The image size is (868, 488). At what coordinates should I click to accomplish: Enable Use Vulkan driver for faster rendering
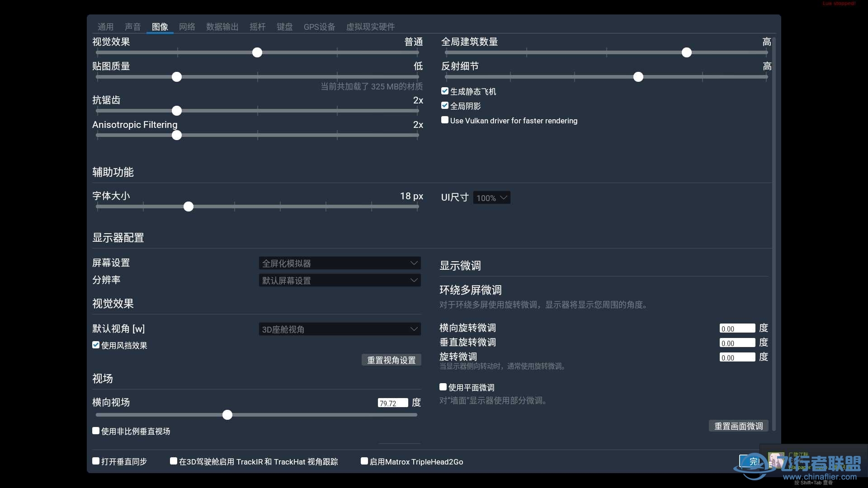pyautogui.click(x=445, y=120)
